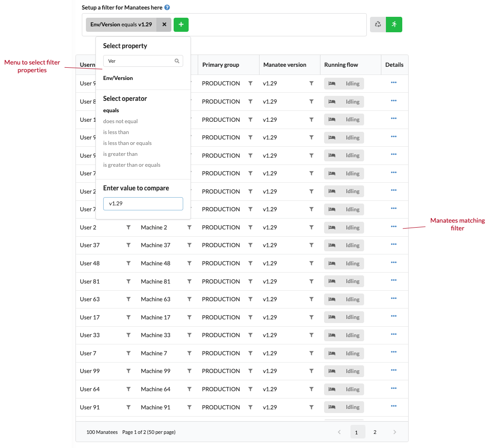The height and width of the screenshot is (448, 490).
Task: Choose 'is greater than or equals' operator
Action: coord(131,165)
